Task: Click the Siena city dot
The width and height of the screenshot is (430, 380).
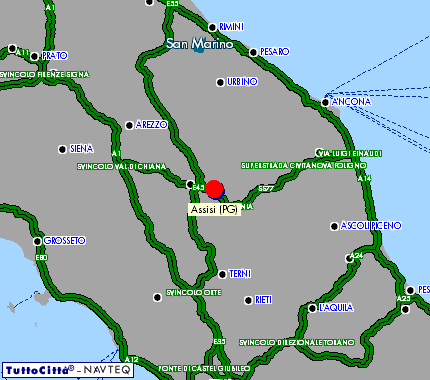Action: pyautogui.click(x=62, y=149)
